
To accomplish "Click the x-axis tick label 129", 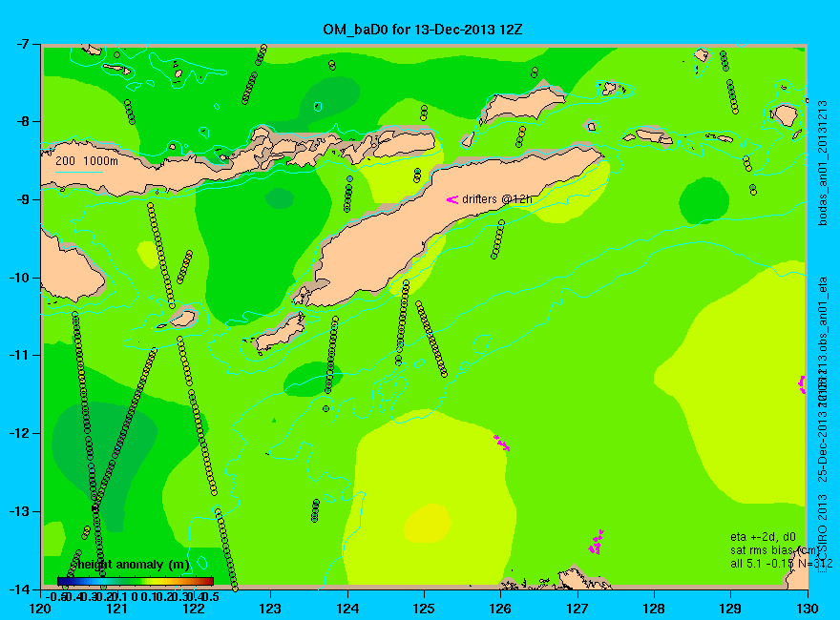I will (x=731, y=609).
